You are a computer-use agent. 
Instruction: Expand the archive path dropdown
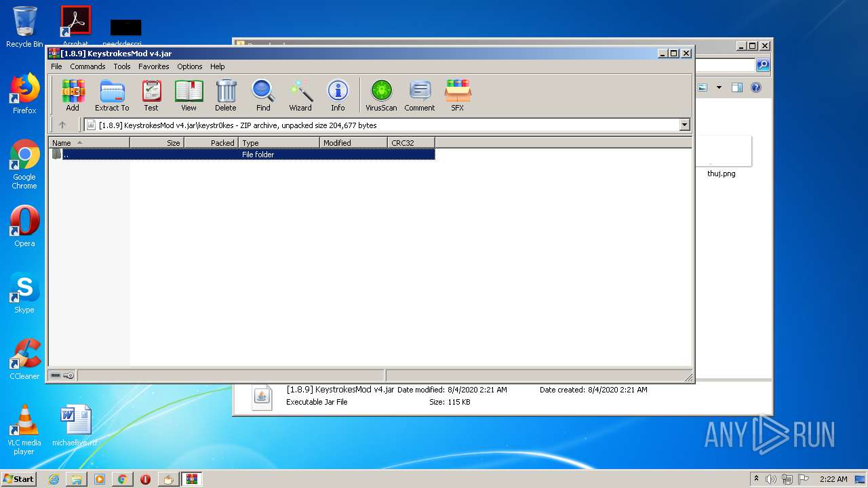(x=684, y=125)
